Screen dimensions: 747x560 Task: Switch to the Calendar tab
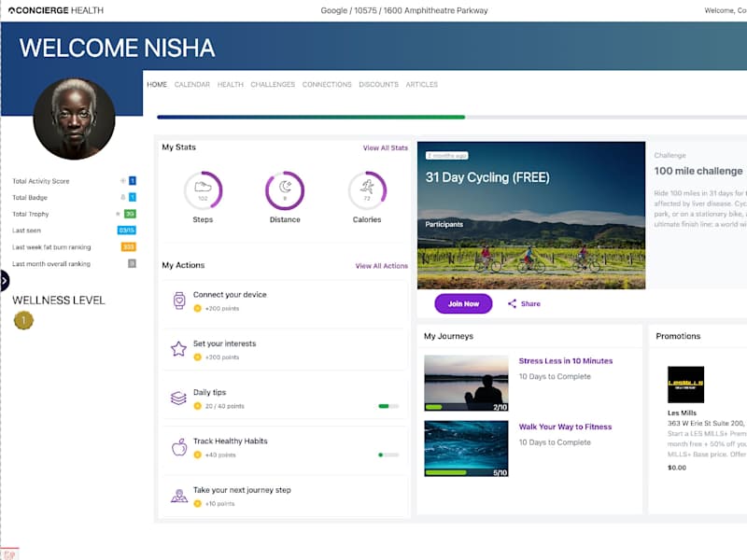point(192,84)
